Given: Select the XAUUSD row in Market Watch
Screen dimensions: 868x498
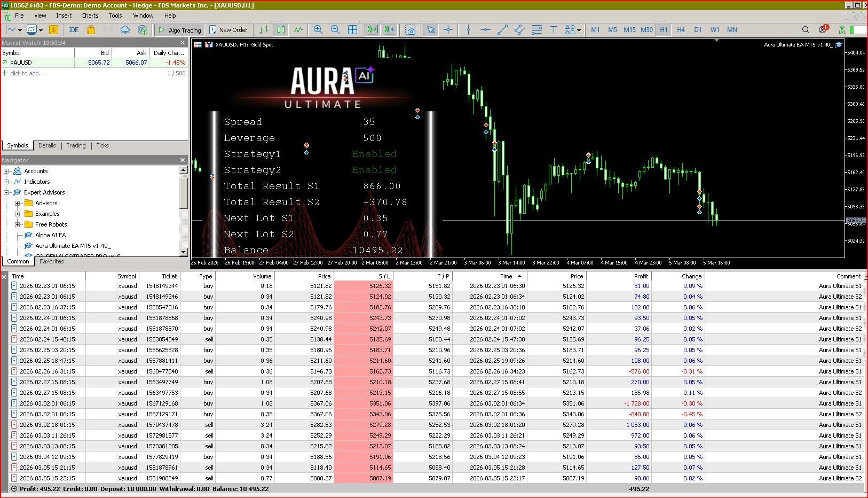Looking at the screenshot, I should pyautogui.click(x=94, y=63).
